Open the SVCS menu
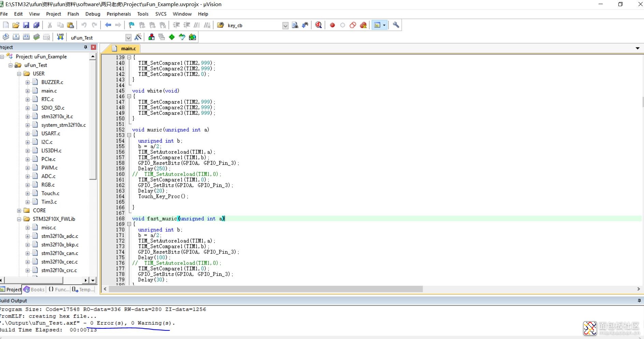The image size is (644, 339). coord(161,14)
